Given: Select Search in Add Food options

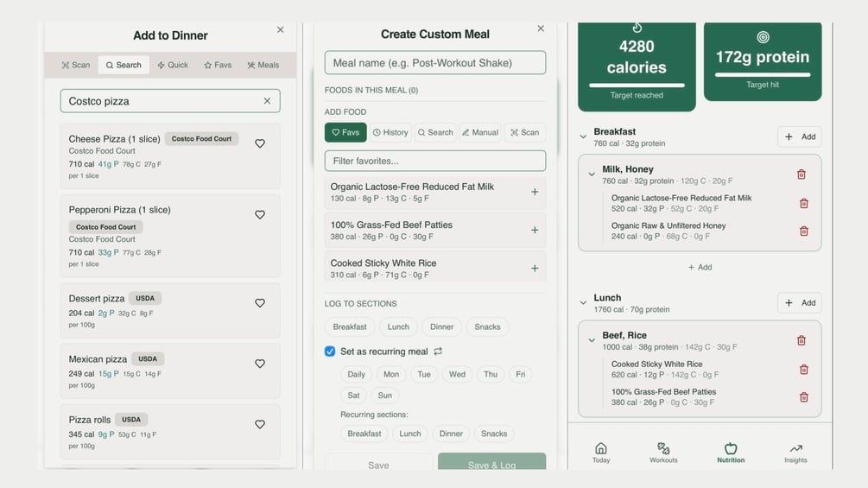Looking at the screenshot, I should point(435,132).
